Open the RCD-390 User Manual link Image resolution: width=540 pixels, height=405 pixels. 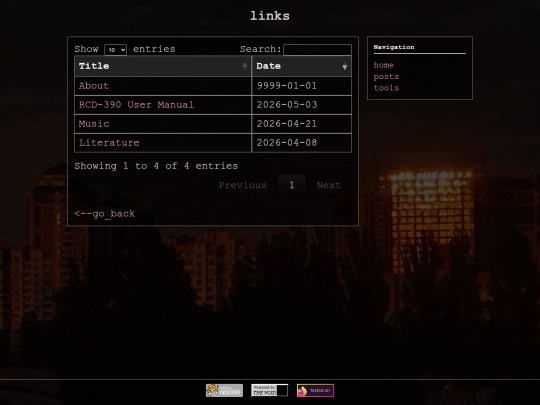136,105
